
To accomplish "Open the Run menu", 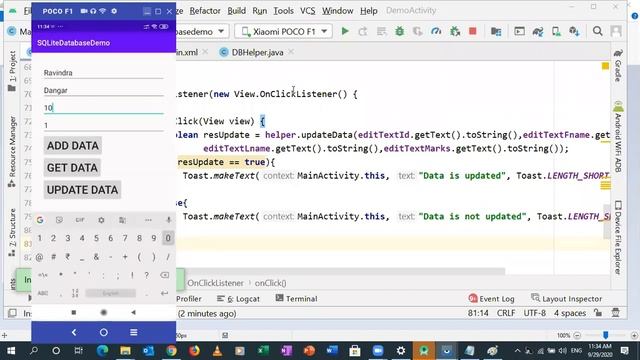I will pos(260,11).
